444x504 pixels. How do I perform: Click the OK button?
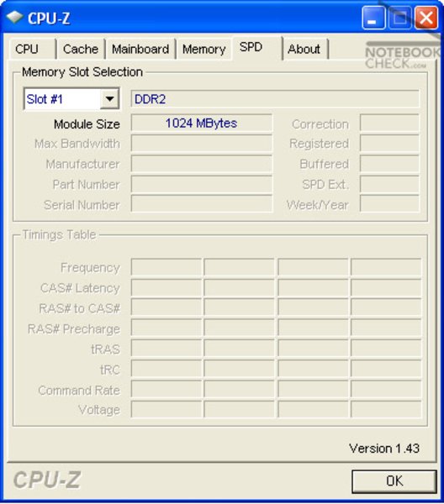click(x=394, y=480)
